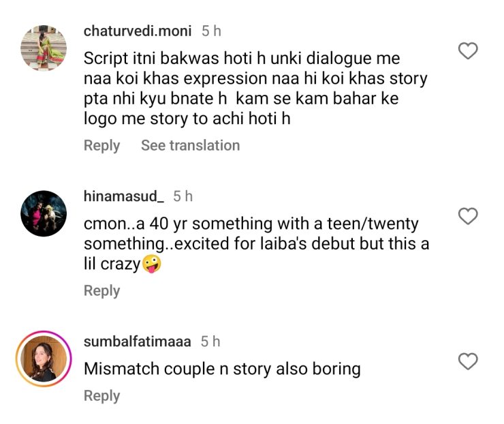Click the crazy face emoji in hinamasud_'s comment
Image resolution: width=504 pixels, height=424 pixels.
151,264
